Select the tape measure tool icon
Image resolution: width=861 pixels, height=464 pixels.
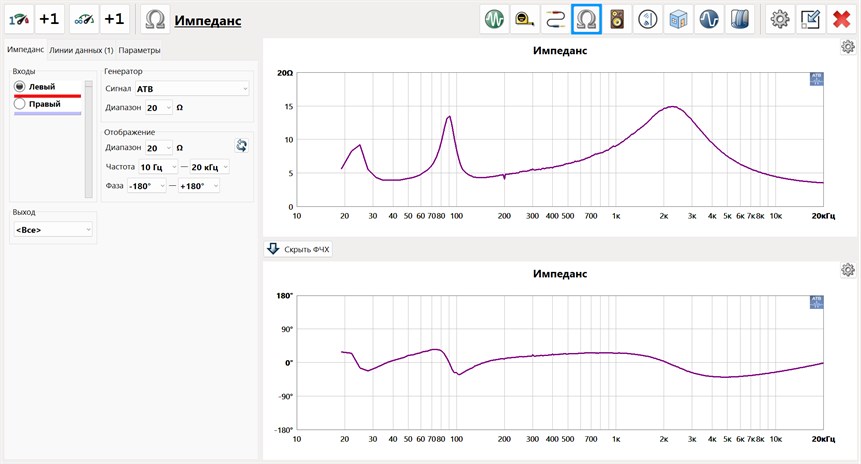click(x=524, y=18)
